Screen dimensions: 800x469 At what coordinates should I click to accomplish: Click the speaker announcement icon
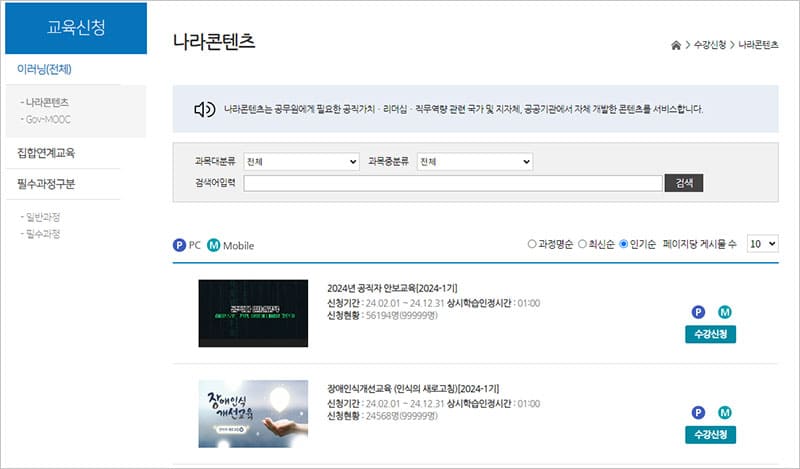(205, 109)
